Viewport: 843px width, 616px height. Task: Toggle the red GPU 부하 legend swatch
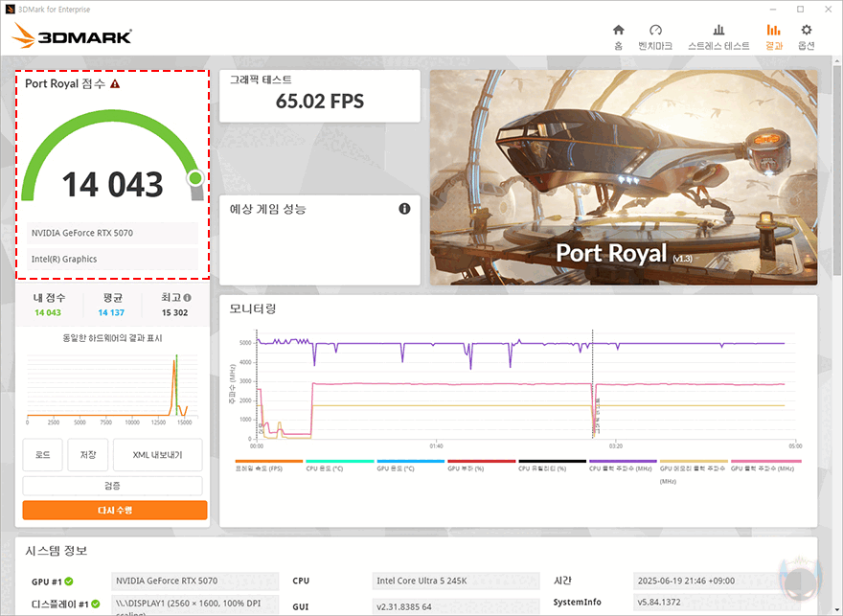click(482, 461)
